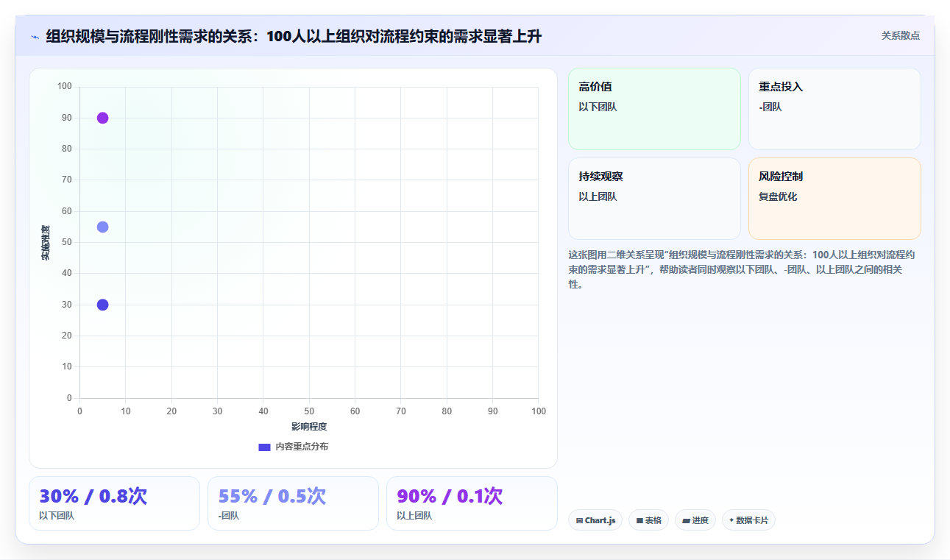Click the 55% / 0.5次 stat value
The width and height of the screenshot is (950, 560).
point(272,496)
